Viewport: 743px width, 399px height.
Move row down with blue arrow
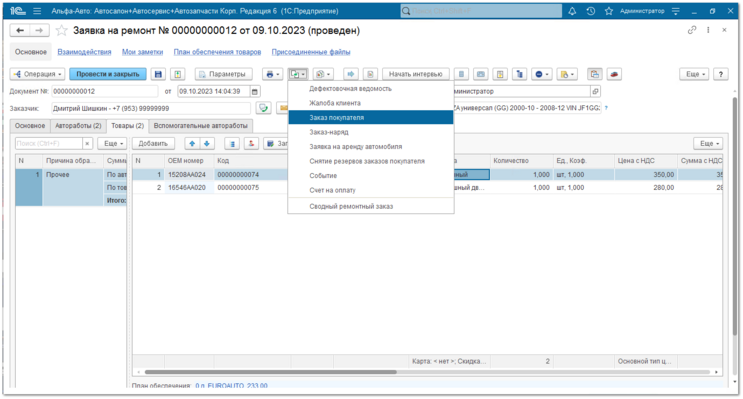(x=207, y=143)
